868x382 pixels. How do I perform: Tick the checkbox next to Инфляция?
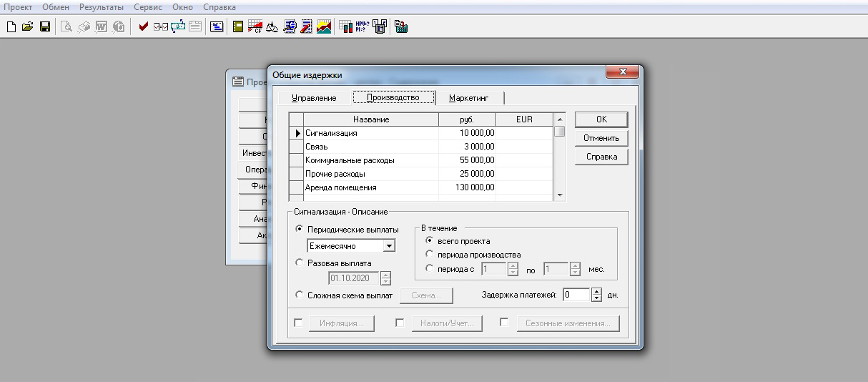tap(299, 323)
